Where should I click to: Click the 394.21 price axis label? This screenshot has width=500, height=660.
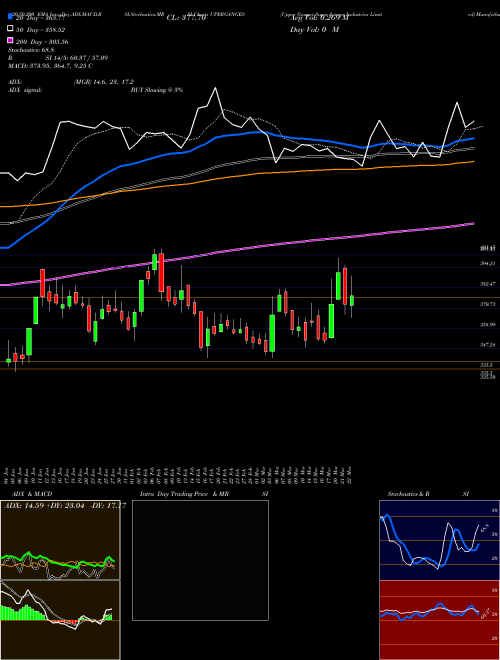point(488,263)
